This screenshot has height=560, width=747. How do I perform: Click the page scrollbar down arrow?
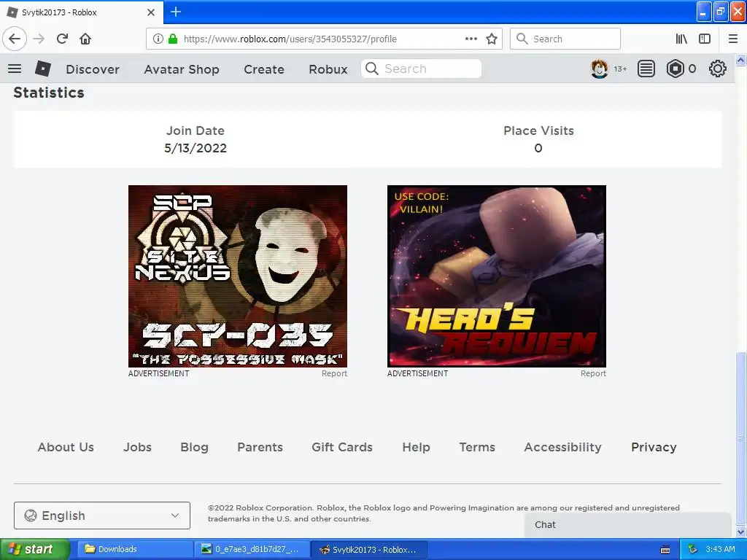pos(741,532)
